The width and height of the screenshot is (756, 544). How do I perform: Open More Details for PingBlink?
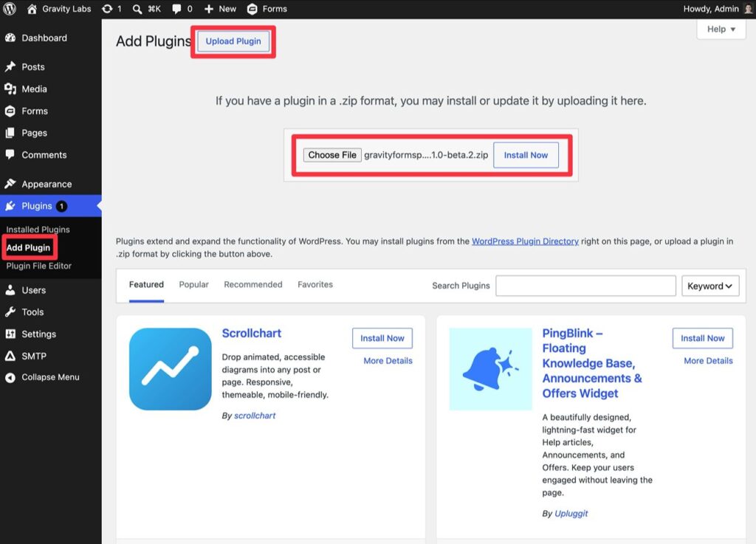point(708,361)
